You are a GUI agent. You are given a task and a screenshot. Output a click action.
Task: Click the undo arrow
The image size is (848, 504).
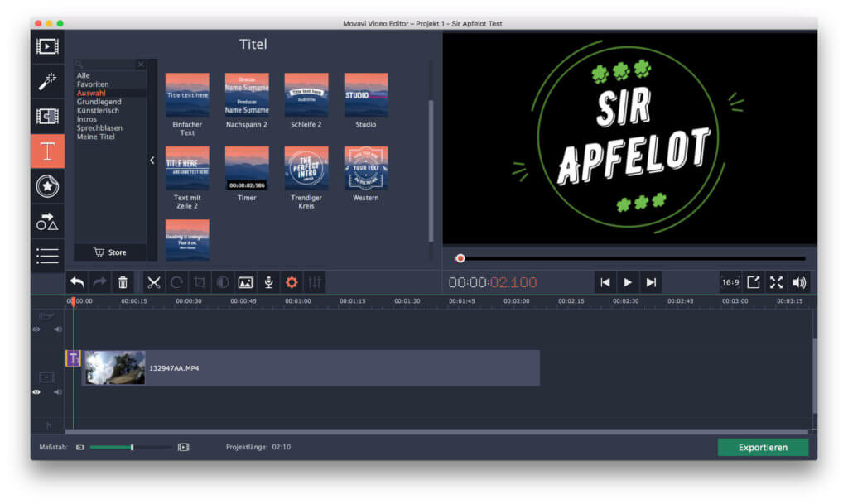pos(77,282)
